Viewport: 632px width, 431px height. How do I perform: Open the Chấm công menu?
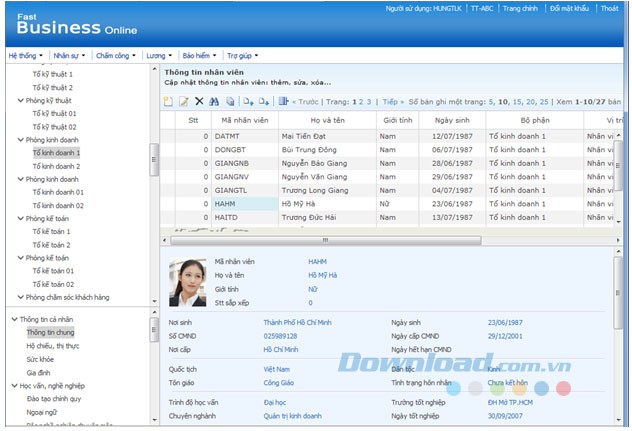coord(117,55)
